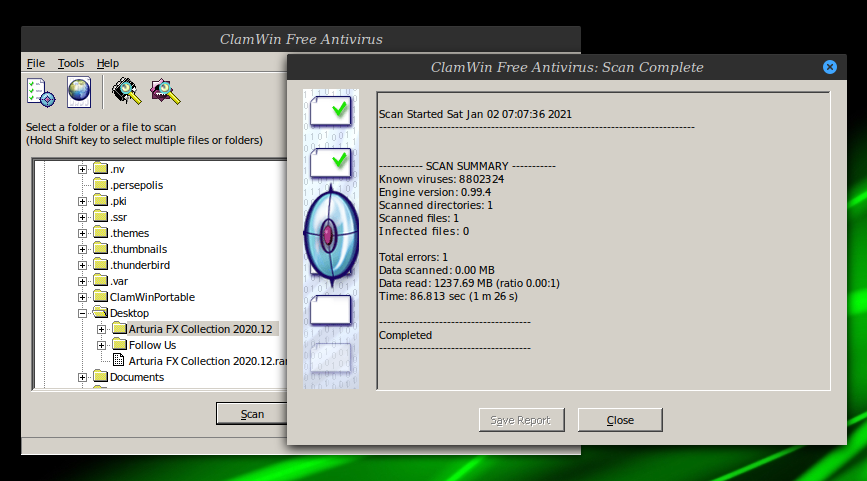Viewport: 867px width, 481px height.
Task: Expand the .themes folder node
Action: coord(82,233)
